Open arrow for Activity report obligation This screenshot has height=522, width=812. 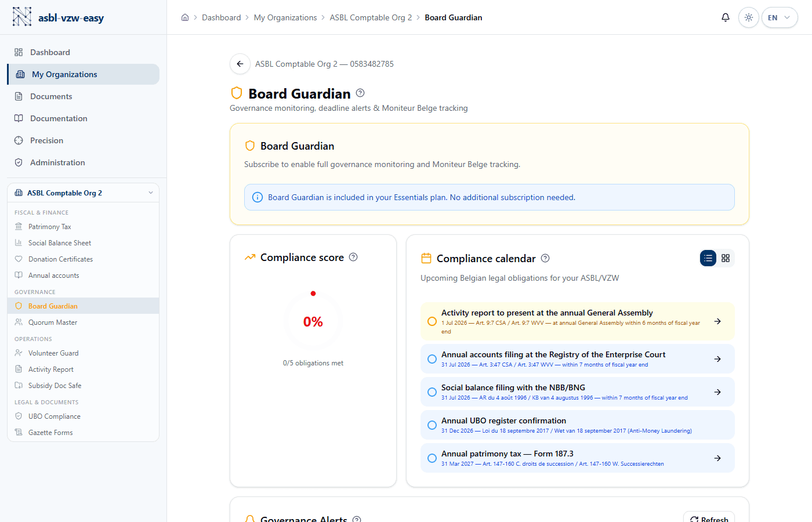click(x=717, y=321)
